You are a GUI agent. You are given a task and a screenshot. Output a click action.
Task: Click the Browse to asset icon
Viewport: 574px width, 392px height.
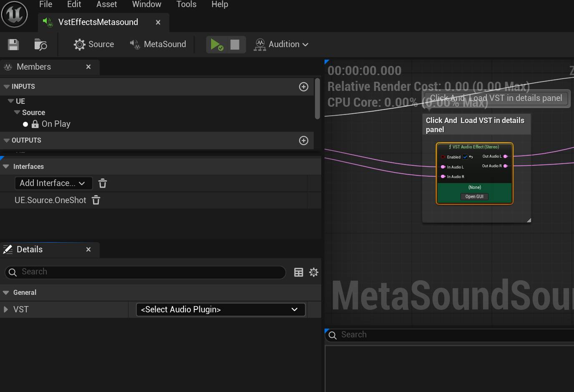40,45
